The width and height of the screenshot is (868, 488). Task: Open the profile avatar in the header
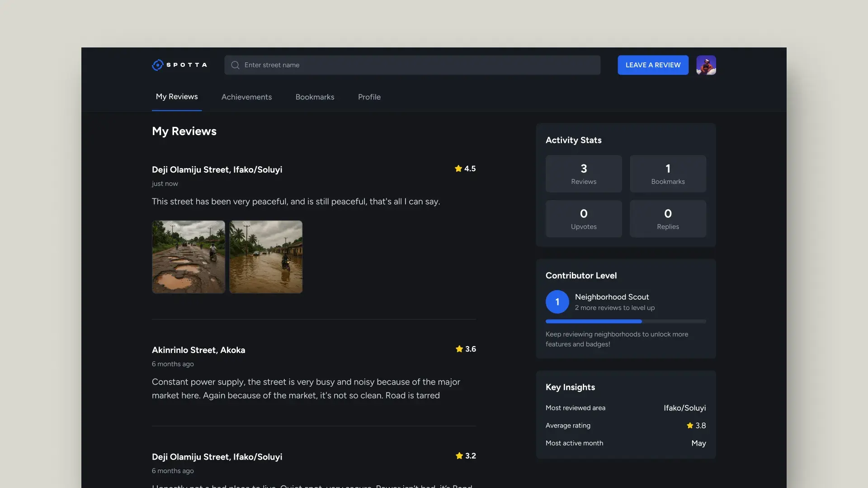(x=706, y=65)
